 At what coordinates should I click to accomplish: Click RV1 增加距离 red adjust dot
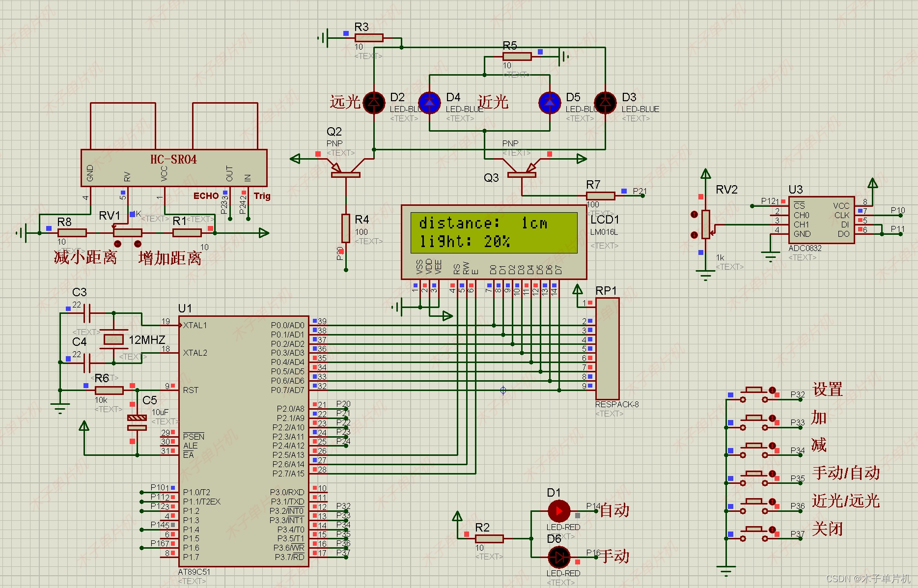138,244
